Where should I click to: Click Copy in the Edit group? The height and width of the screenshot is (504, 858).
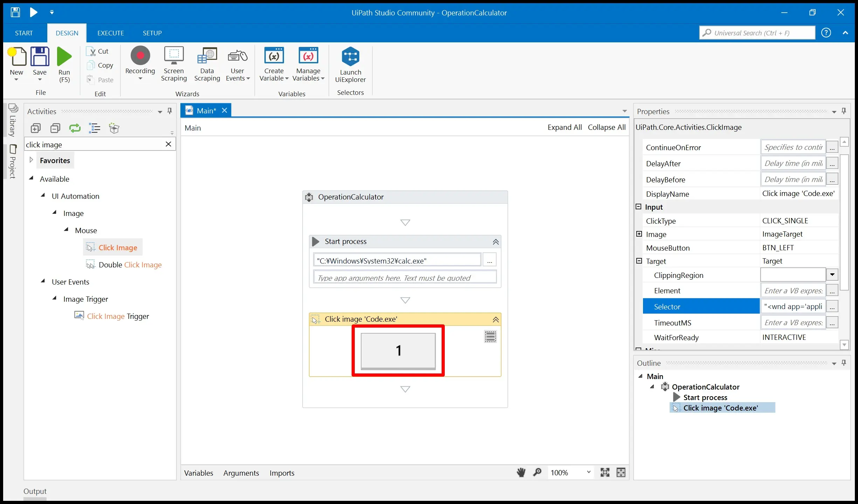point(100,65)
